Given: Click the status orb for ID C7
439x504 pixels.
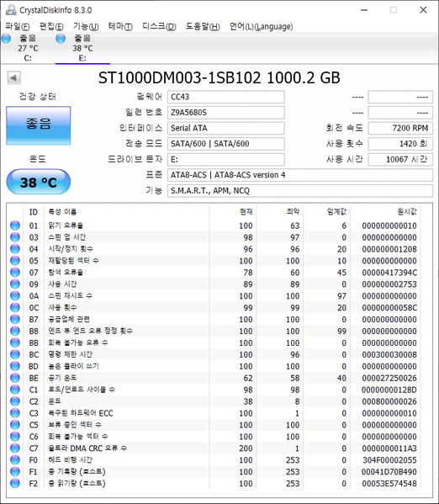Looking at the screenshot, I should point(15,448).
